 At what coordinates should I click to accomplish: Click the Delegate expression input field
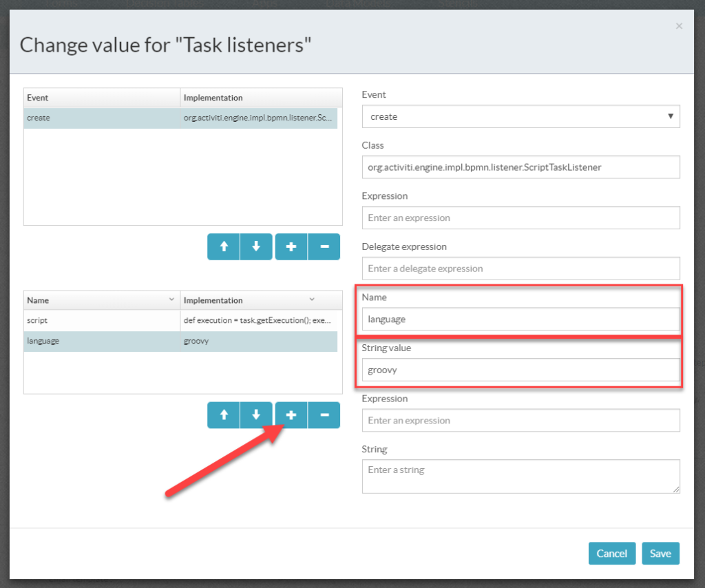520,269
